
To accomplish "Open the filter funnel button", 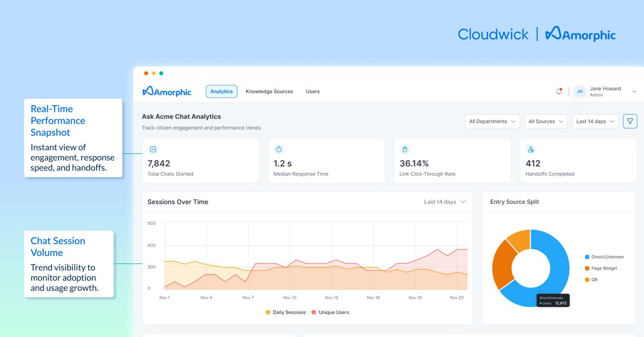I will pos(630,121).
